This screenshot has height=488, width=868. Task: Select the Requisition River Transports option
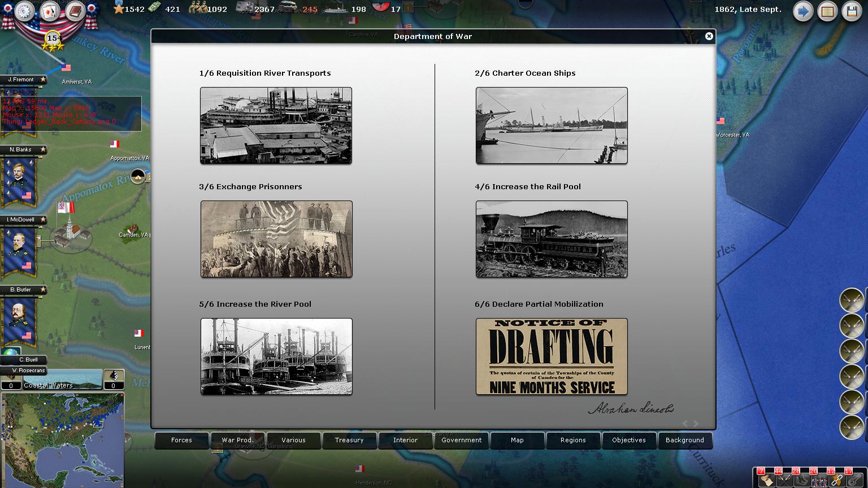pos(276,125)
